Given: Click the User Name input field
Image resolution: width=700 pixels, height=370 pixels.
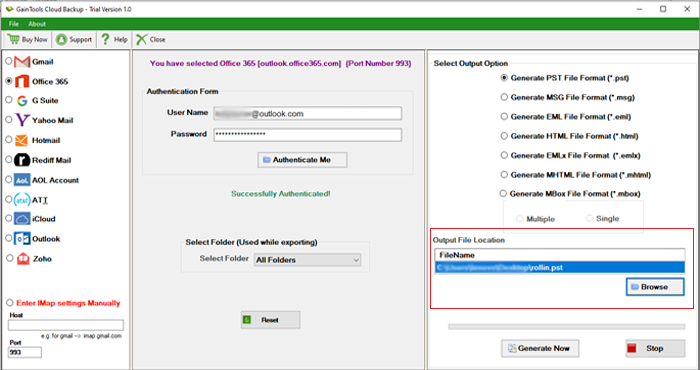Looking at the screenshot, I should pos(308,113).
